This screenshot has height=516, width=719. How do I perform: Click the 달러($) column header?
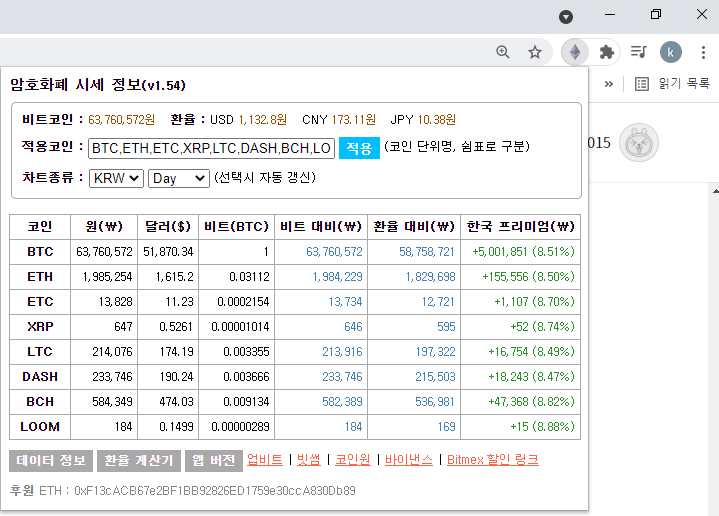pos(168,227)
